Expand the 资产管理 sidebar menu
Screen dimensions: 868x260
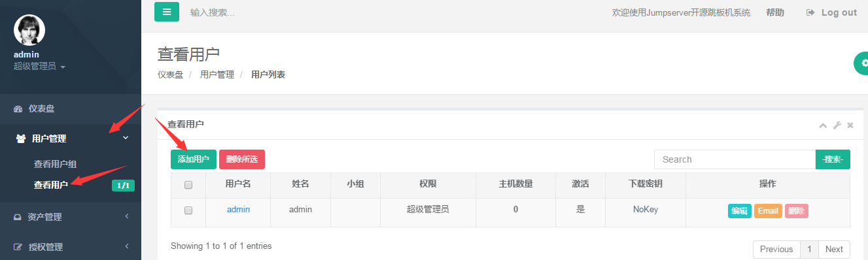tap(71, 217)
